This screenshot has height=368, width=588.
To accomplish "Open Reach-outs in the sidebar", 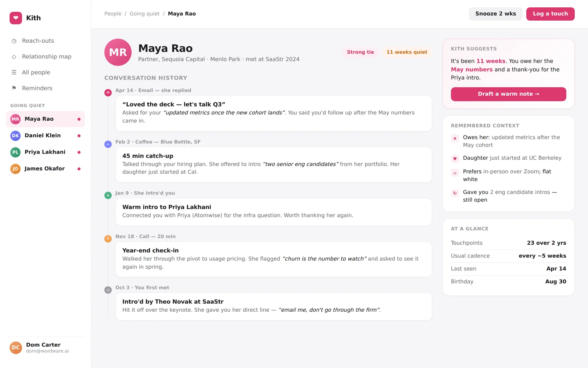I will tap(46, 41).
